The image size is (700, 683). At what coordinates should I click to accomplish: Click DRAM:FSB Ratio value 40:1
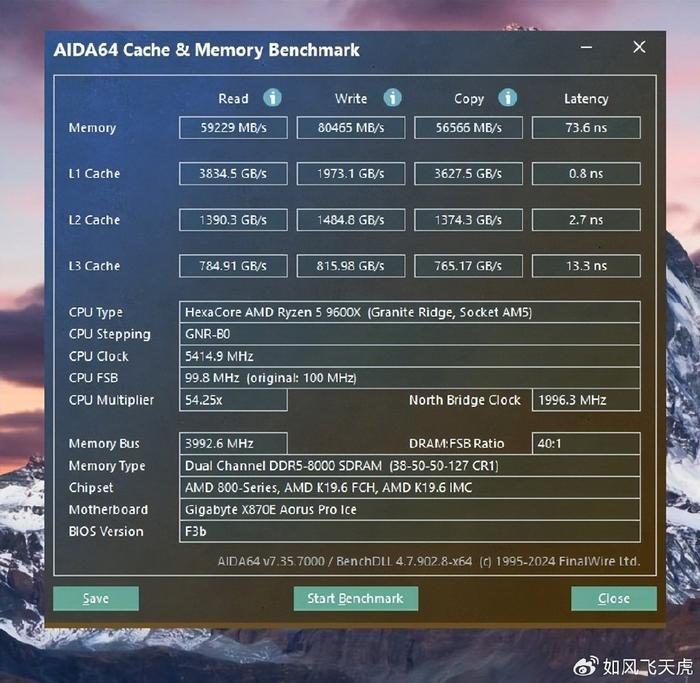(x=586, y=443)
